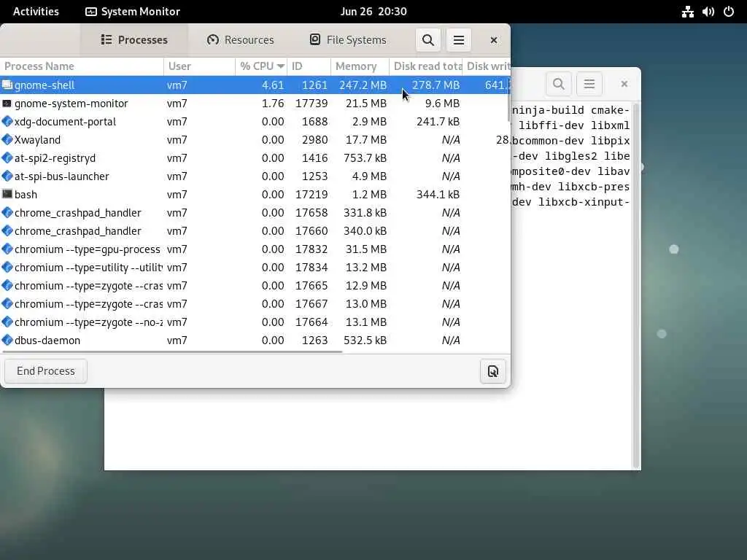The image size is (747, 560).
Task: Click the 344.1 kB disk read value
Action: click(x=438, y=194)
